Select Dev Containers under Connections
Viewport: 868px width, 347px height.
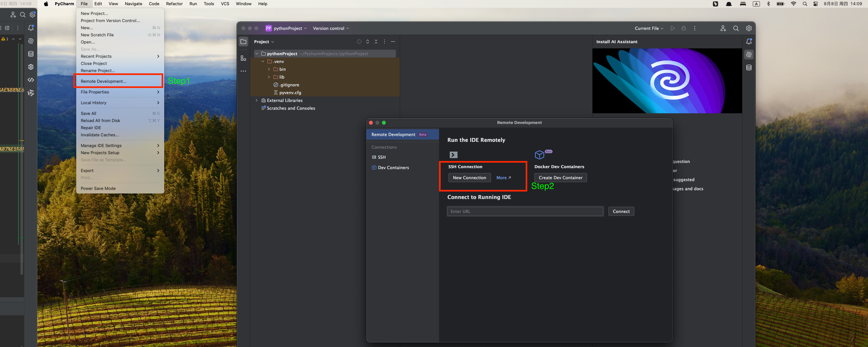[x=403, y=167]
